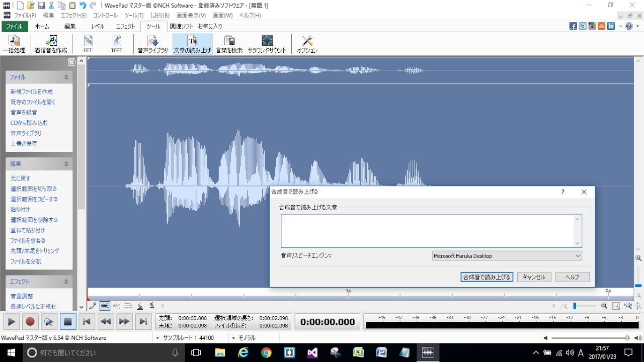Viewport: 644px width, 362px height.
Task: Click the paste clipboard icon in title bar
Action: pyautogui.click(x=72, y=5)
